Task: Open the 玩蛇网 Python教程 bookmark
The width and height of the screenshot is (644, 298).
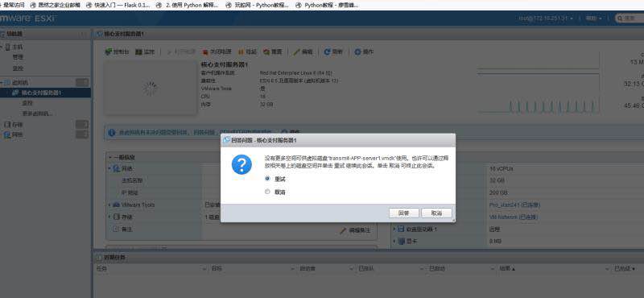Action: pos(257,6)
